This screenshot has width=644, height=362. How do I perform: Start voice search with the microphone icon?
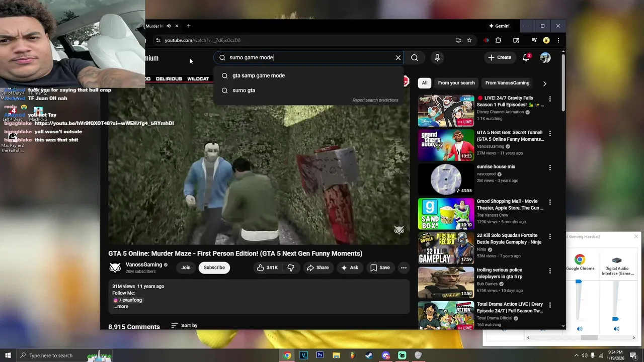click(437, 58)
